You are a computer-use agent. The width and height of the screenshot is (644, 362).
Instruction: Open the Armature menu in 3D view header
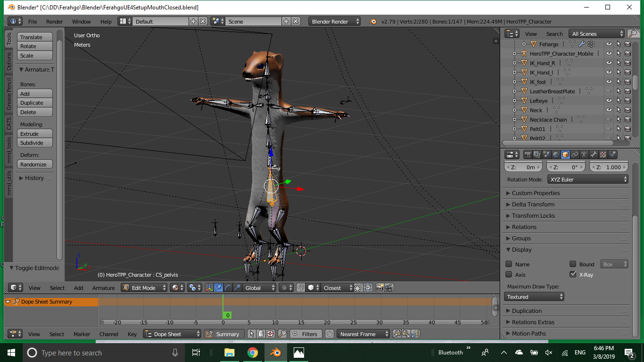coord(103,288)
